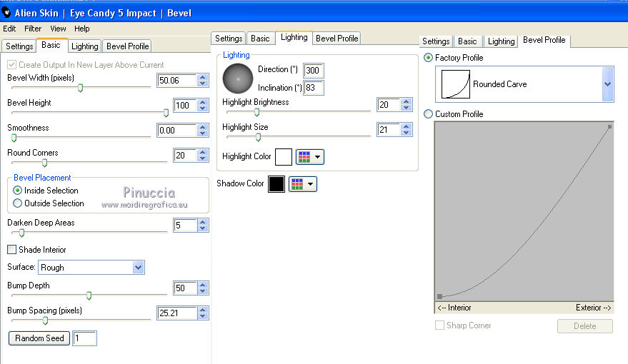Switch to Settings tab in left panel
Viewport: 628px width, 364px height.
(x=19, y=46)
